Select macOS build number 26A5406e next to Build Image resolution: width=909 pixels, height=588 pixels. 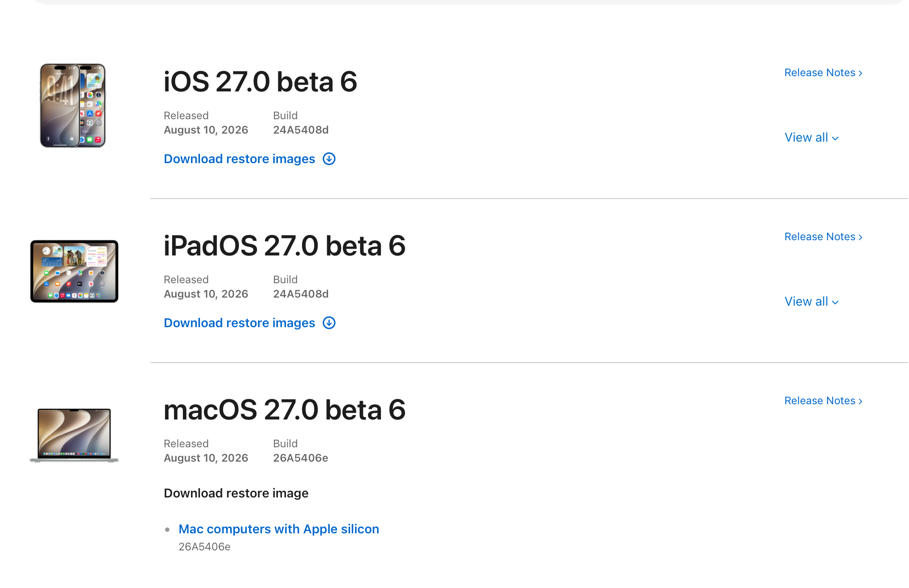tap(301, 458)
